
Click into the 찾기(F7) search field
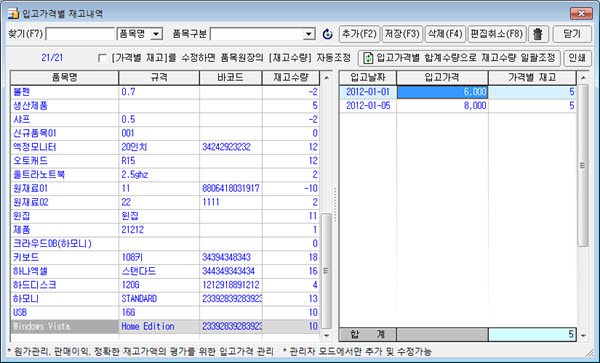click(x=80, y=34)
